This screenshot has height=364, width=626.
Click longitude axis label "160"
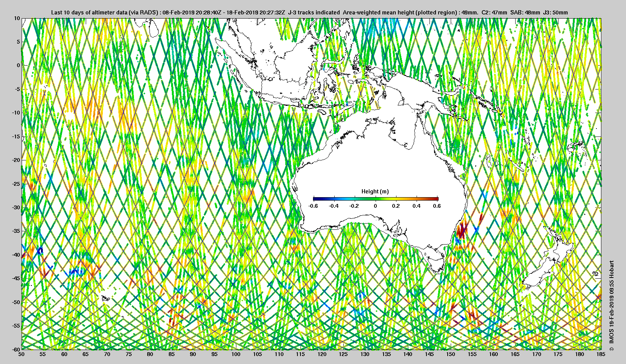[x=494, y=354]
